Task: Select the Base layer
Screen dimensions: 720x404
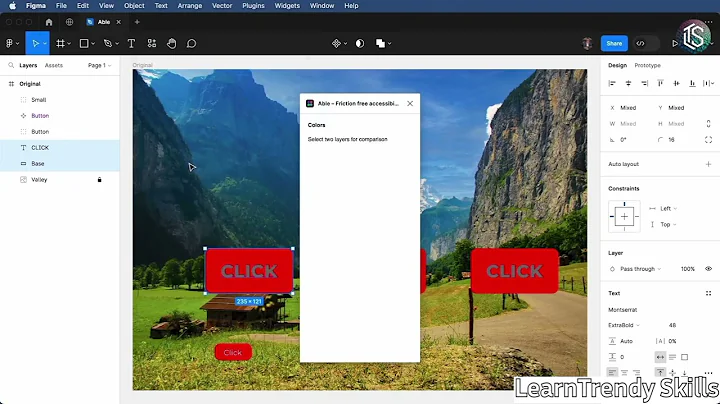Action: click(x=60, y=163)
